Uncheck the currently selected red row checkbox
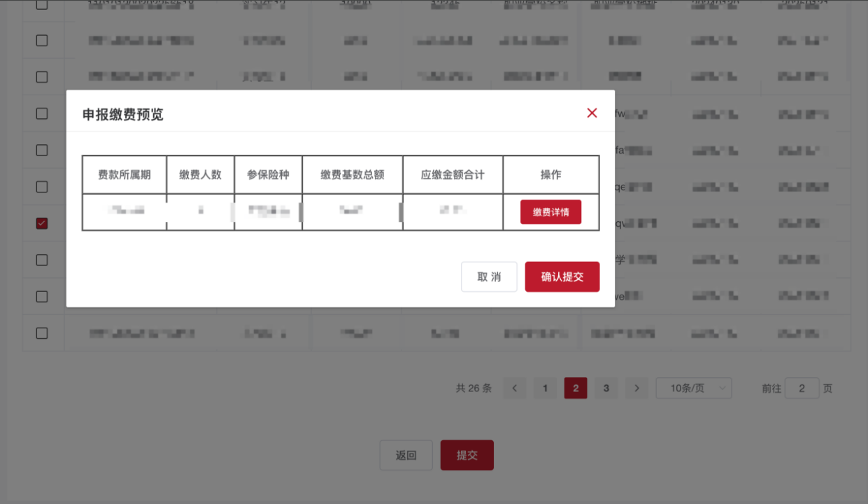 coord(41,223)
